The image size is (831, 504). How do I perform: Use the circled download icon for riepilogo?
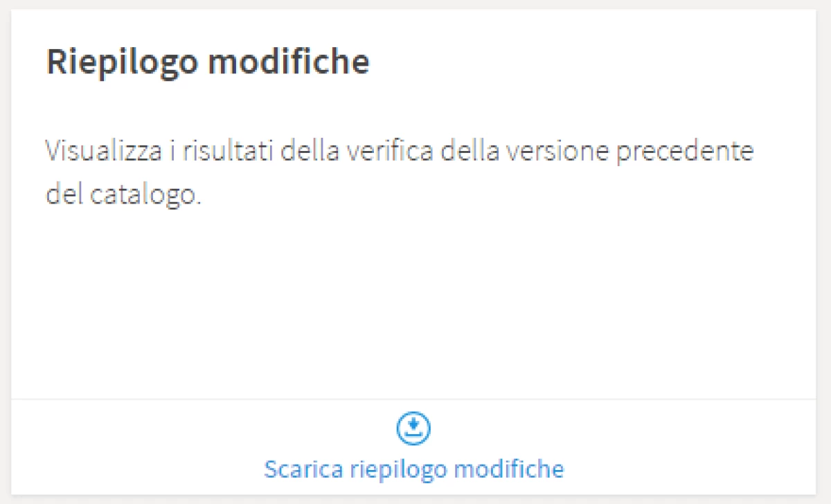[x=413, y=429]
